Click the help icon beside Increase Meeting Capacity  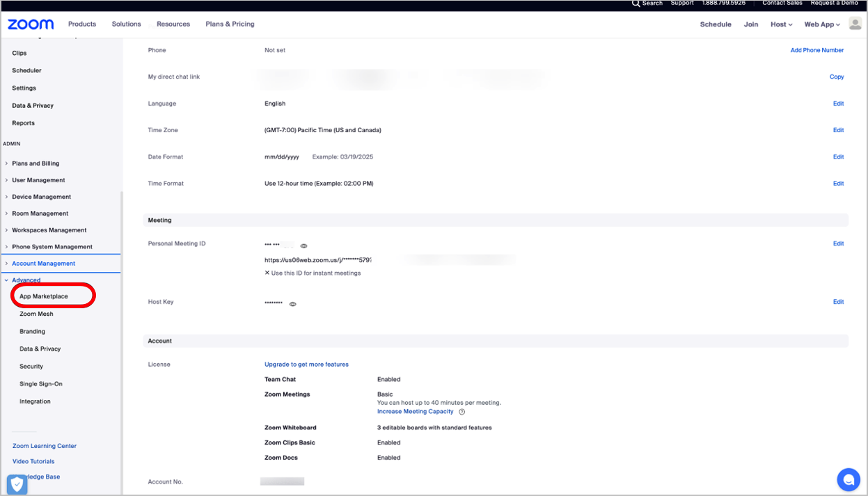click(x=462, y=412)
